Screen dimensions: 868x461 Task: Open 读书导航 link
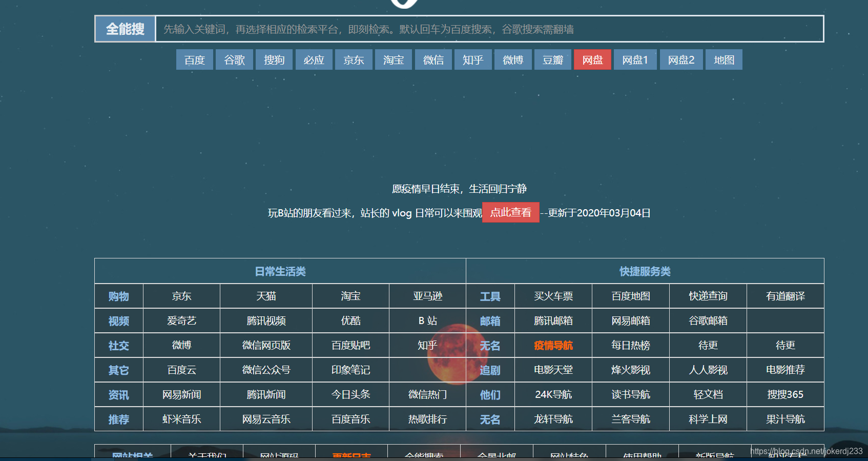(631, 394)
